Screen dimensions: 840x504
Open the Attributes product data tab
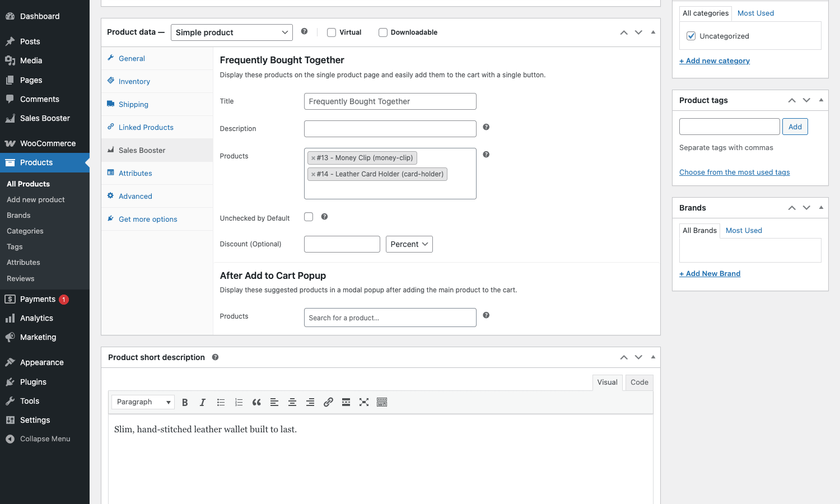tap(157, 173)
